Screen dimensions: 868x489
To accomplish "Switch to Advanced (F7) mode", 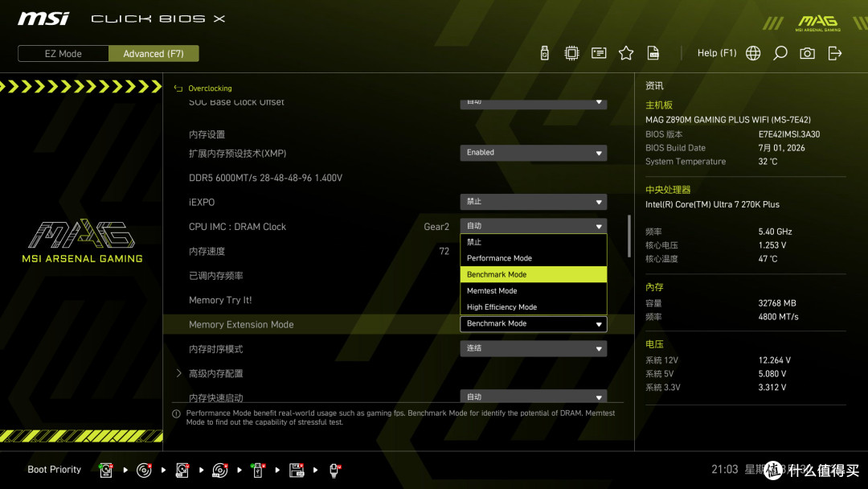I will coord(154,54).
